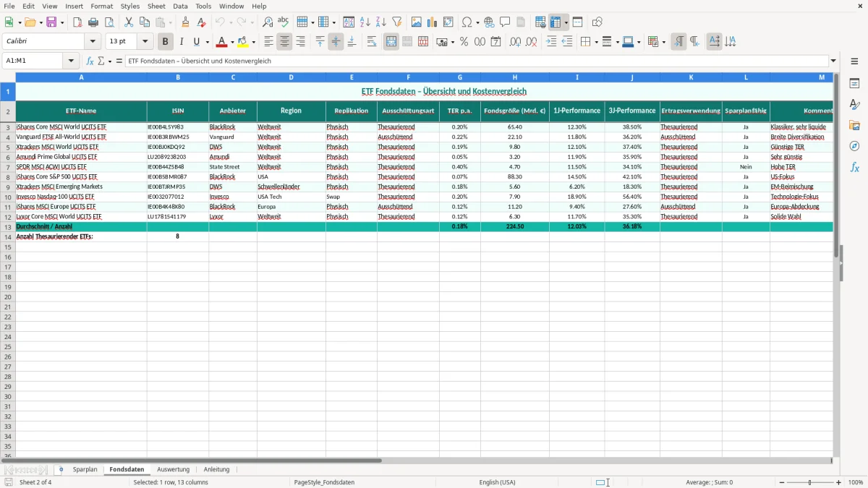
Task: Switch to the Anleitung sheet tab
Action: point(216,469)
